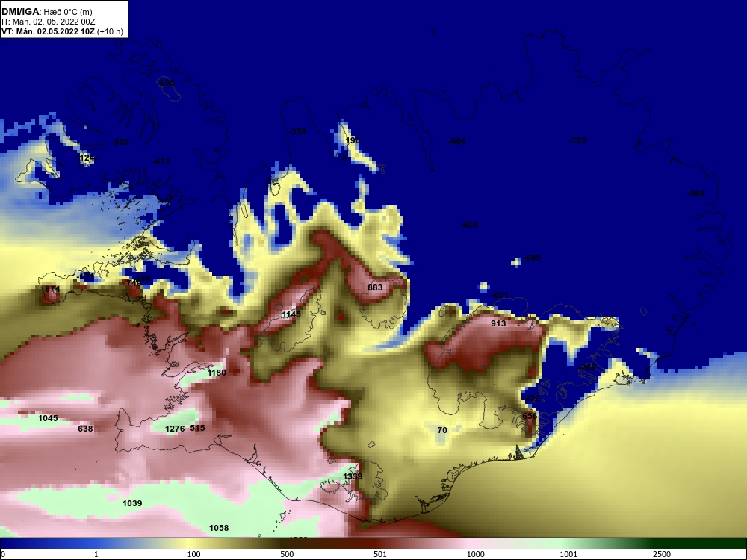The width and height of the screenshot is (747, 560).
Task: Select the map value -628
Action: (x=469, y=225)
